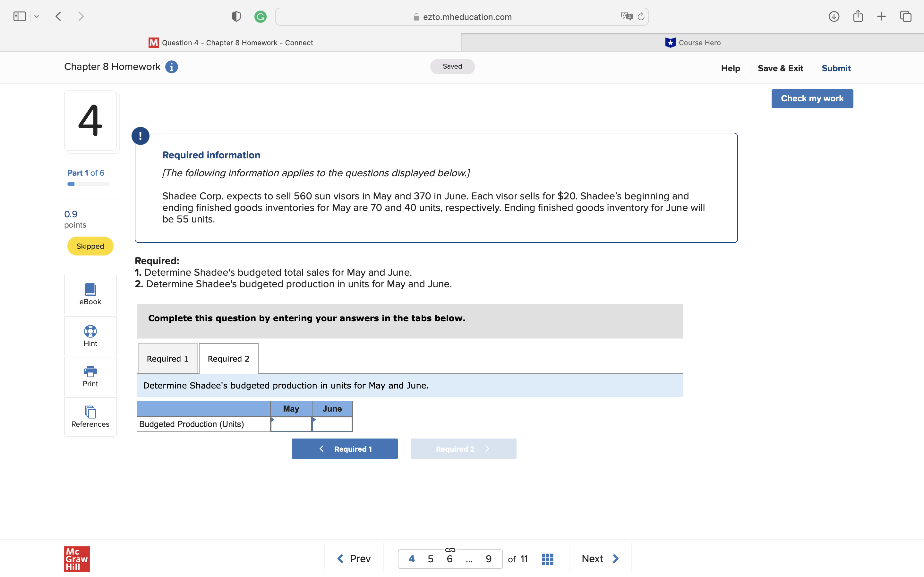The height and width of the screenshot is (577, 924).
Task: Open the question grid view icon
Action: 547,559
